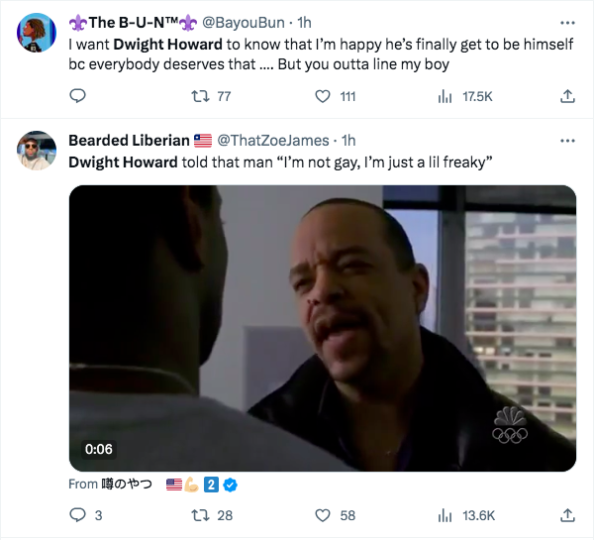Screen dimensions: 595x540
Task: Share the BayouBun tweet
Action: (x=567, y=96)
